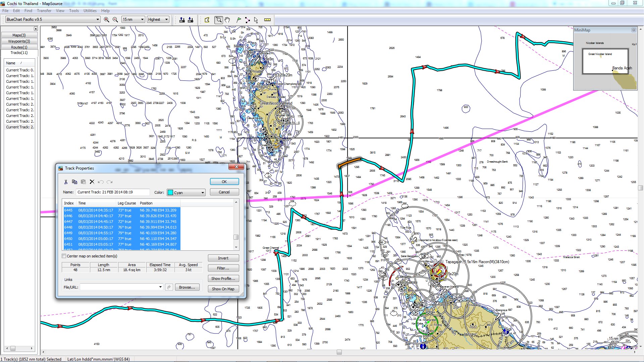Click the Invert button
Image resolution: width=644 pixels, height=362 pixels.
point(223,258)
